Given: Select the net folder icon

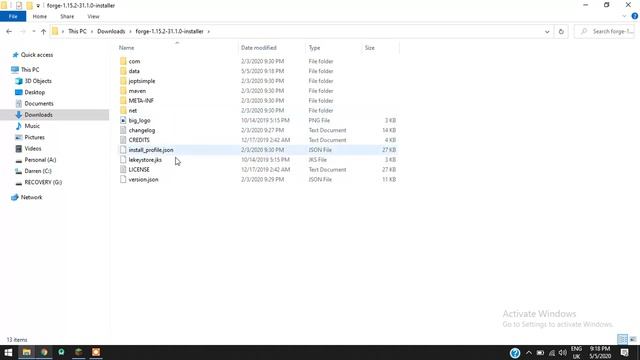Looking at the screenshot, I should (x=123, y=110).
